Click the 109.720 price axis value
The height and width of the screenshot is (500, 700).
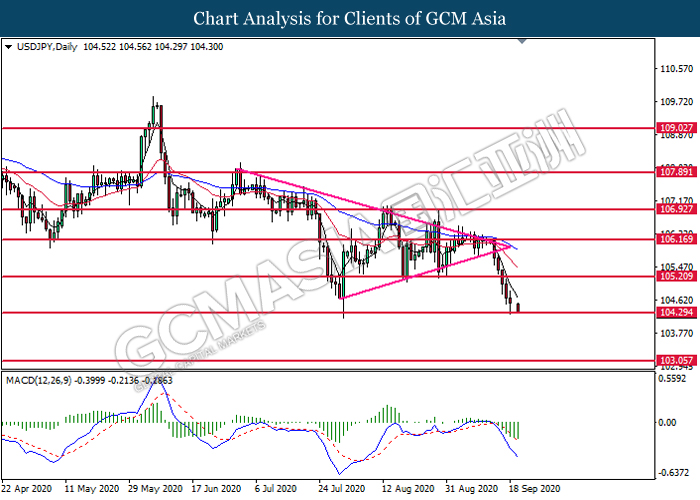click(x=676, y=102)
